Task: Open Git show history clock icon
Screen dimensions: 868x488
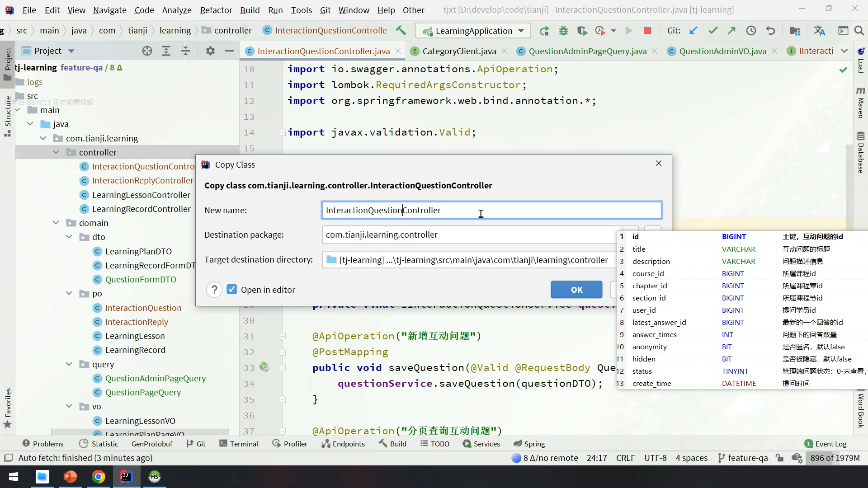Action: click(x=751, y=31)
